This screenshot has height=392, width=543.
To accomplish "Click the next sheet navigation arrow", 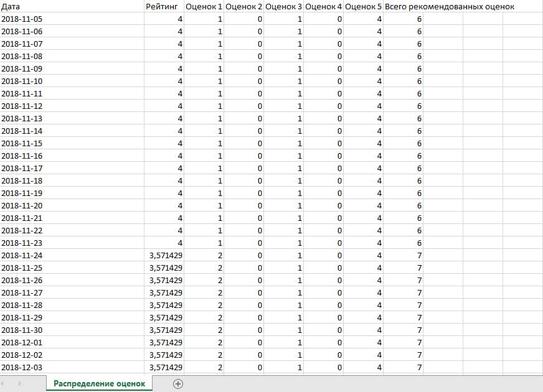I will (x=19, y=384).
